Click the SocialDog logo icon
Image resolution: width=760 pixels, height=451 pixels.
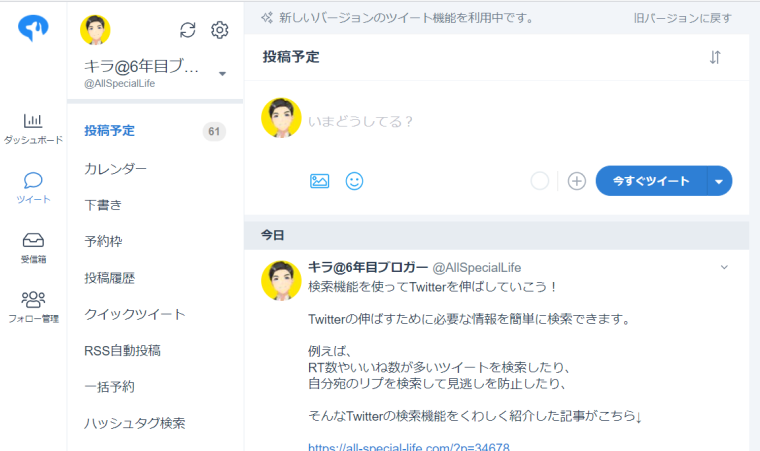coord(33,29)
